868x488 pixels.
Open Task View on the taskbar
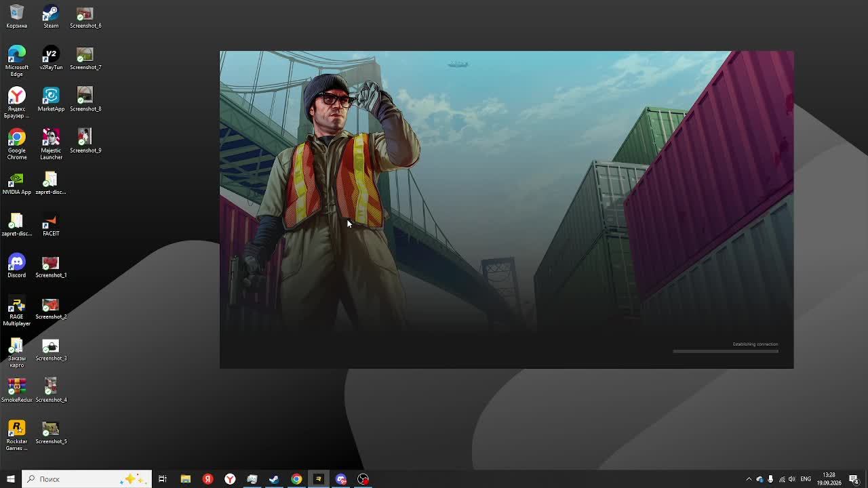pyautogui.click(x=163, y=479)
